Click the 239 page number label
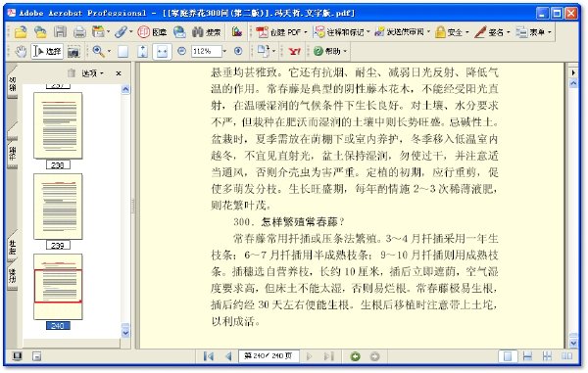This screenshot has width=588, height=373. 58,246
